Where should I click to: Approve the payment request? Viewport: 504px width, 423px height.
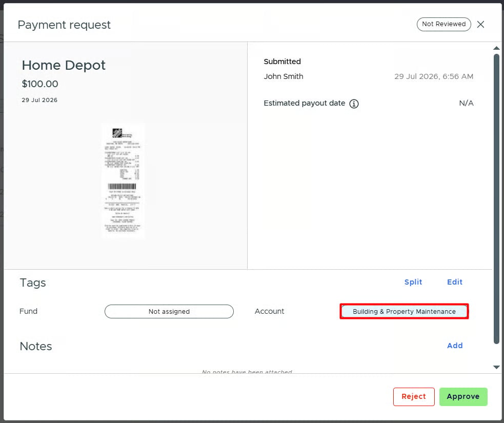[x=463, y=396]
